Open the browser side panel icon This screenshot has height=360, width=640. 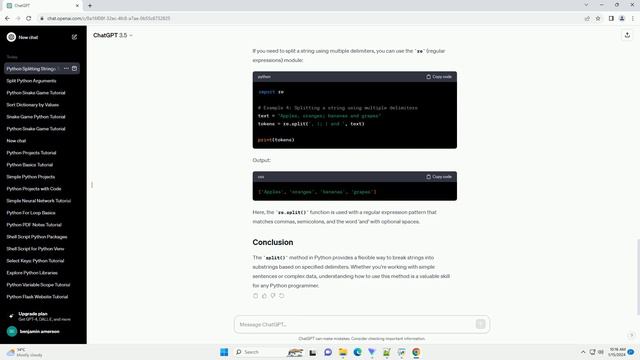(x=611, y=18)
